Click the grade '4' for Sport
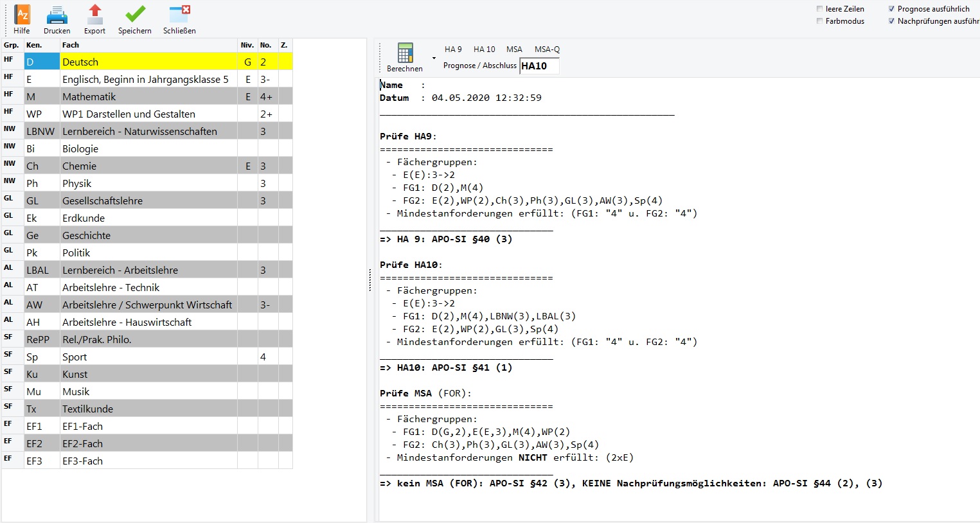 click(268, 357)
